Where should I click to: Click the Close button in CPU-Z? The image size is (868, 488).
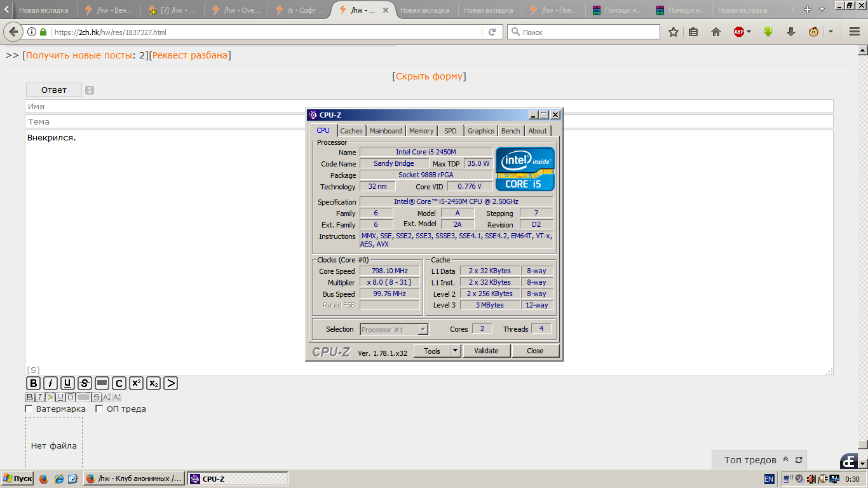[x=535, y=351]
